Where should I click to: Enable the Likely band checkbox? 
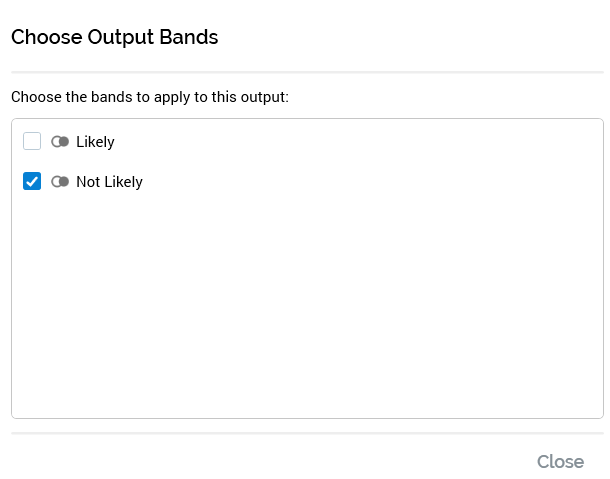click(32, 141)
